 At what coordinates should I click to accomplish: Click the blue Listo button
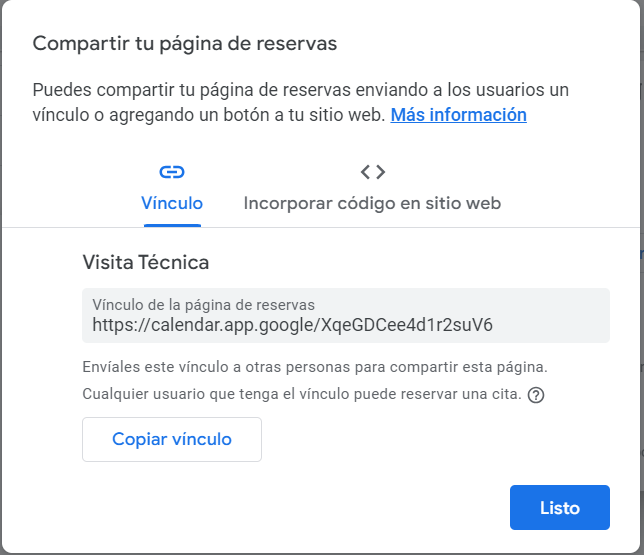coord(560,507)
